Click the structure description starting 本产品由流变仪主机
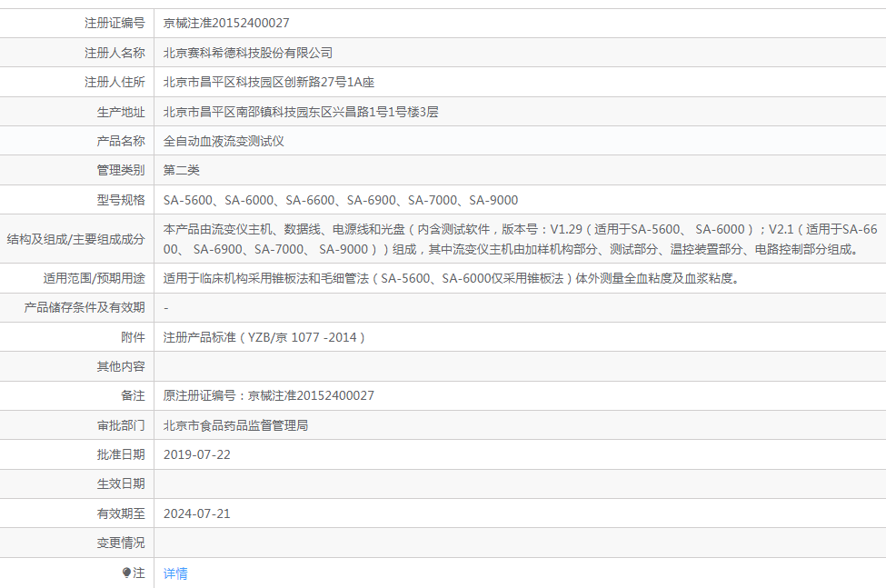Image resolution: width=886 pixels, height=588 pixels. tap(521, 239)
